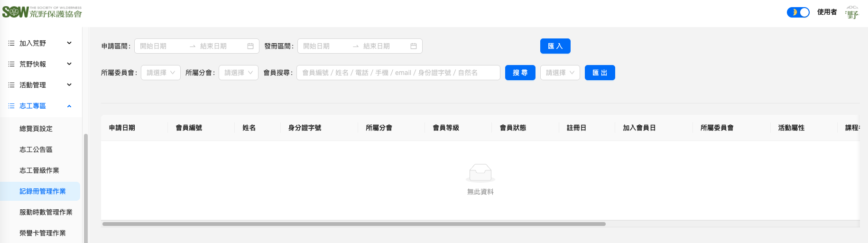The image size is (868, 243).
Task: Expand the 加入荒野 menu chevron
Action: [x=69, y=43]
